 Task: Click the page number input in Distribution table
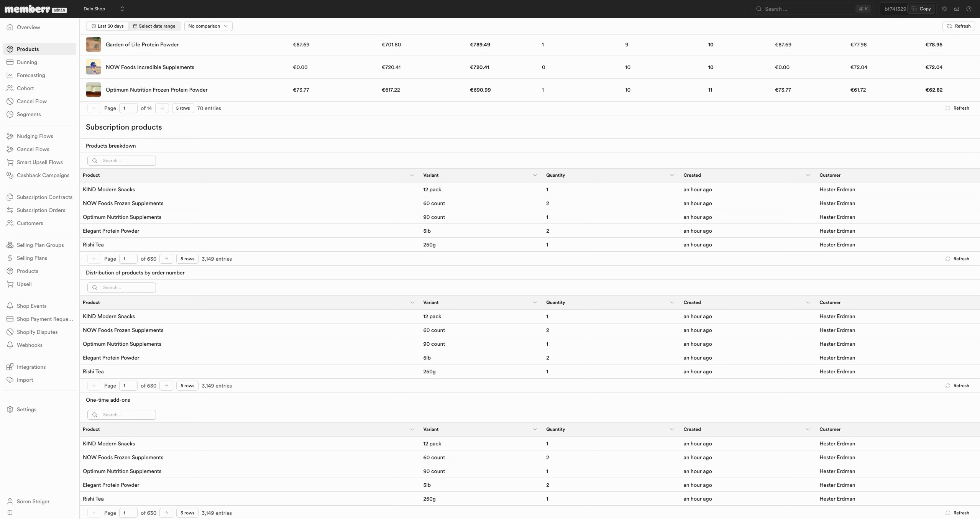tap(128, 386)
